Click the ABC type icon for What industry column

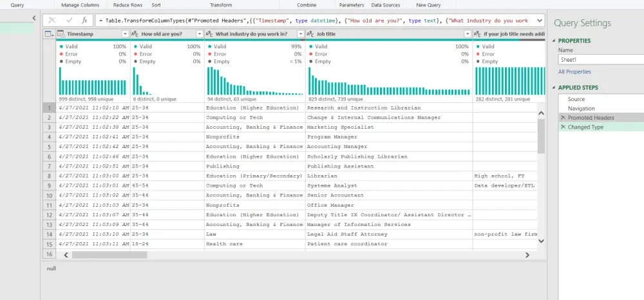209,33
